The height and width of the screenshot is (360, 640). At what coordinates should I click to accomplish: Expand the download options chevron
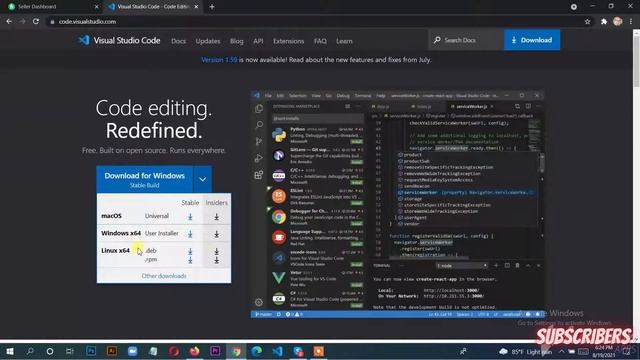pos(202,179)
